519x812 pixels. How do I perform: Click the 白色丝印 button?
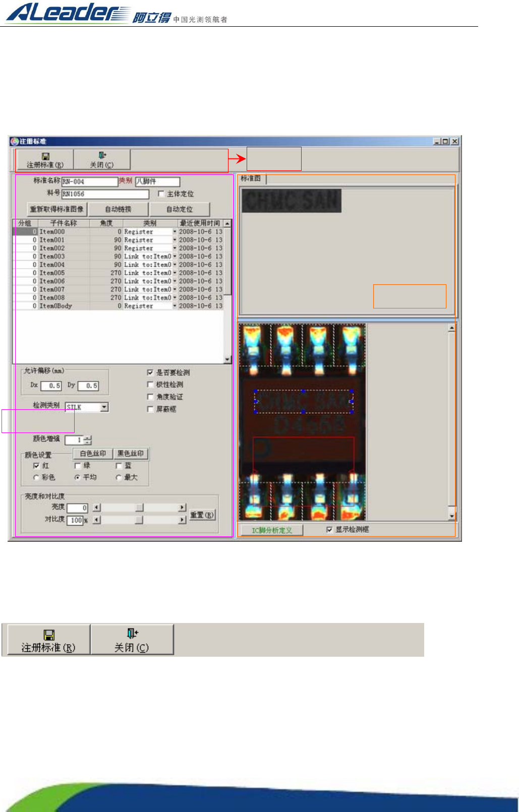pyautogui.click(x=93, y=454)
